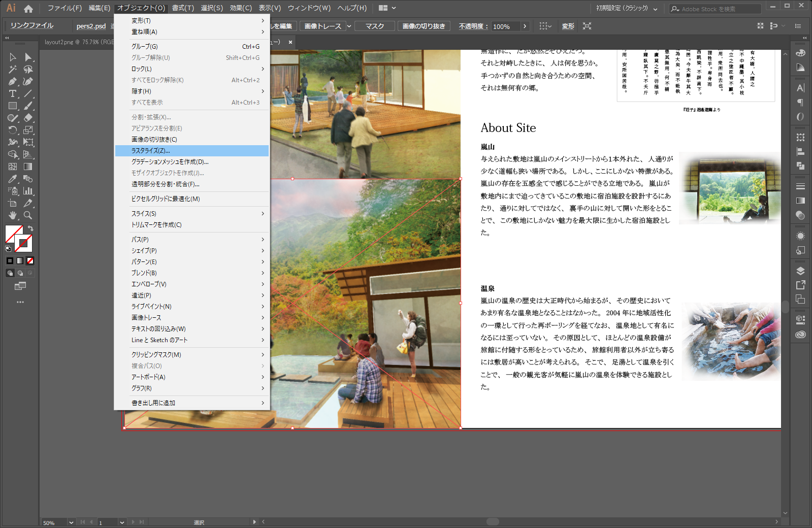Select the Type tool
Image resolution: width=812 pixels, height=528 pixels.
click(x=13, y=93)
